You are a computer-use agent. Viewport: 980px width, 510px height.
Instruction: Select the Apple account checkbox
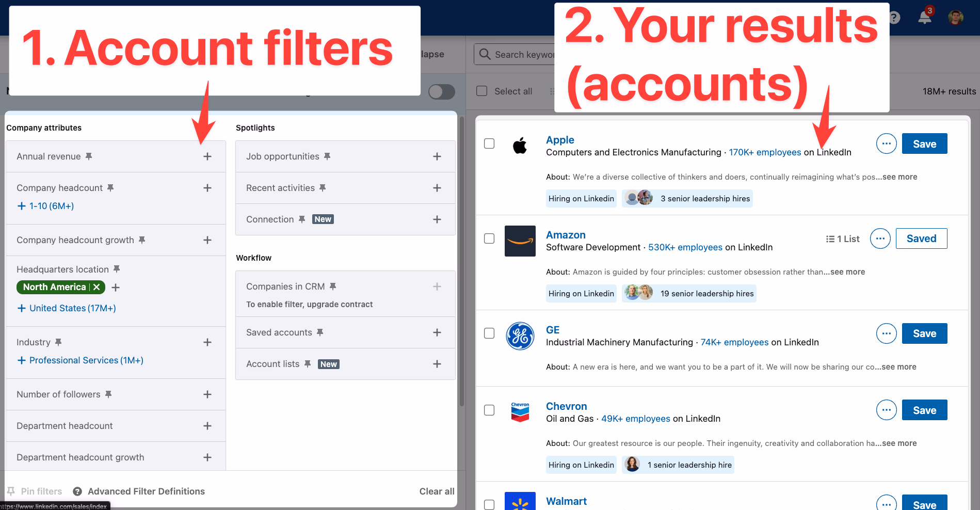coord(489,144)
